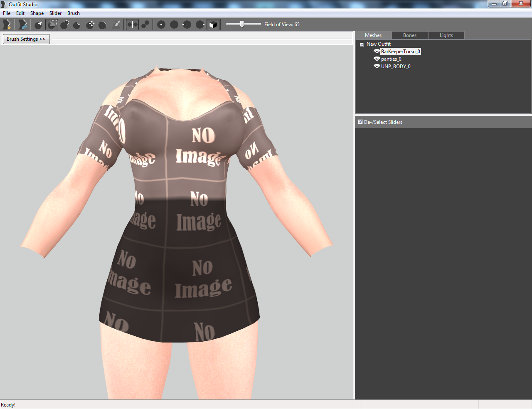
Task: Open the Shape menu
Action: (x=37, y=13)
